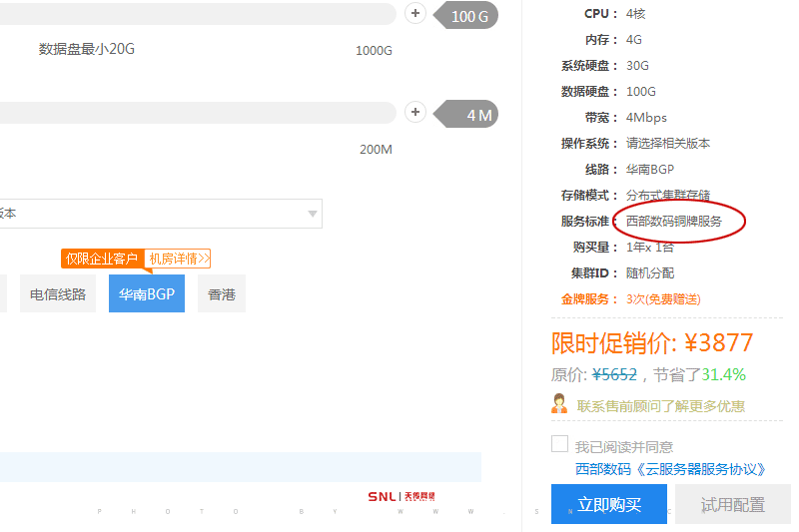The height and width of the screenshot is (532, 799).
Task: Click the plus button beside 4 M
Action: coord(415,113)
